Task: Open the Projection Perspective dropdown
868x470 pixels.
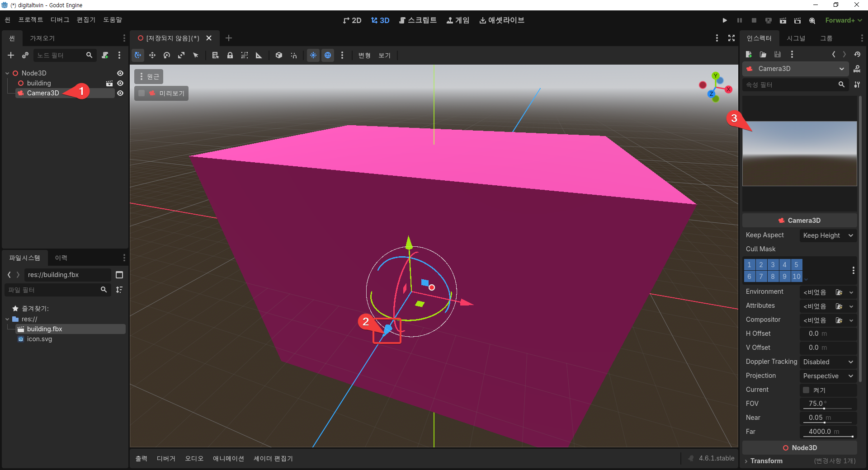Action: coord(828,376)
